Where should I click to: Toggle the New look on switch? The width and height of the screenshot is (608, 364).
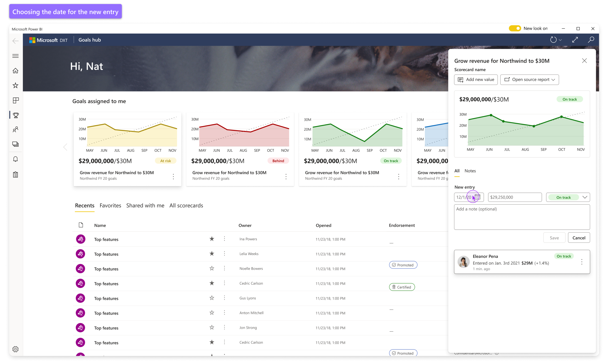[x=515, y=29]
